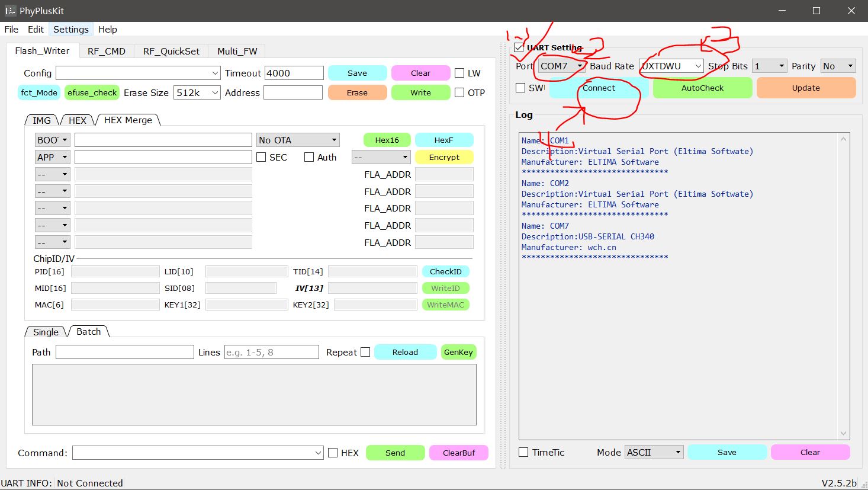Viewport: 868px width, 490px height.
Task: Switch to the Multi_FW tab
Action: pyautogui.click(x=237, y=51)
